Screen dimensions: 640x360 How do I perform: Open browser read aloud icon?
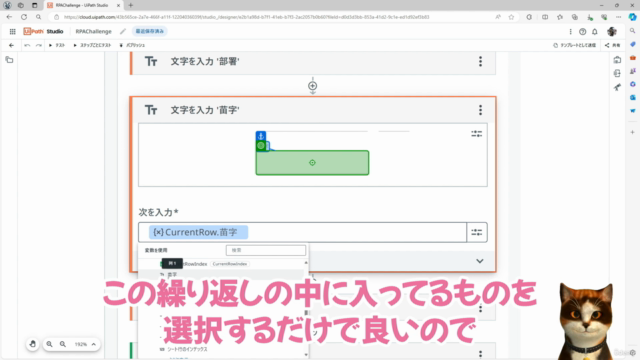point(498,17)
